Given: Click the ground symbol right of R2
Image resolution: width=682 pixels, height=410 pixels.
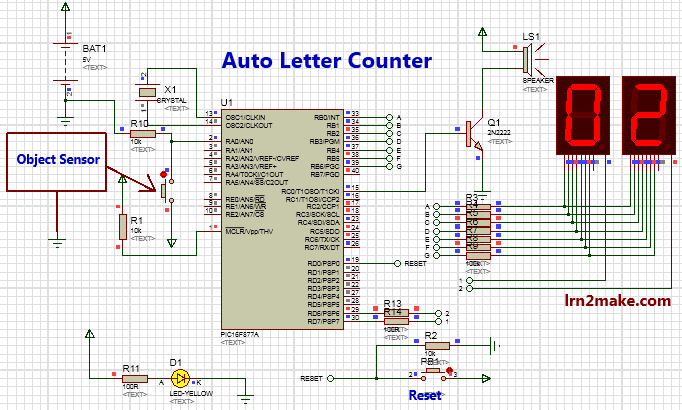Looking at the screenshot, I should 495,346.
